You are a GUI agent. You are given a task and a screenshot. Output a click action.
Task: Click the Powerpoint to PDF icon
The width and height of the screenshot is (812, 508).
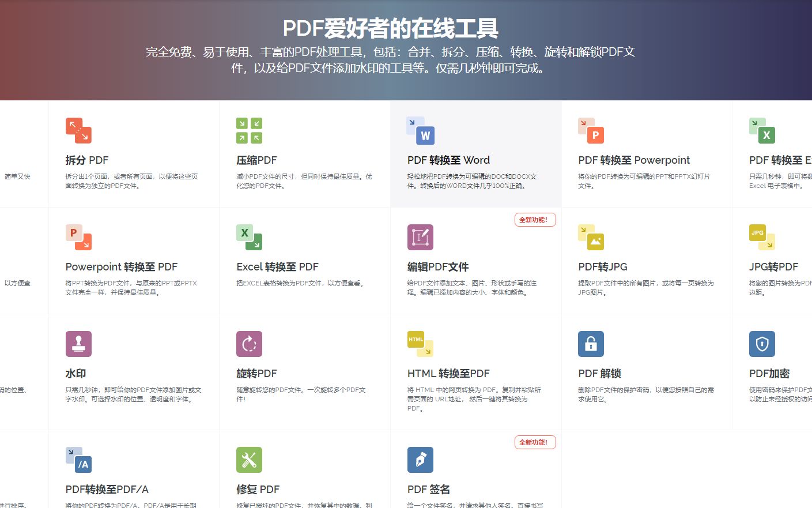tap(78, 237)
